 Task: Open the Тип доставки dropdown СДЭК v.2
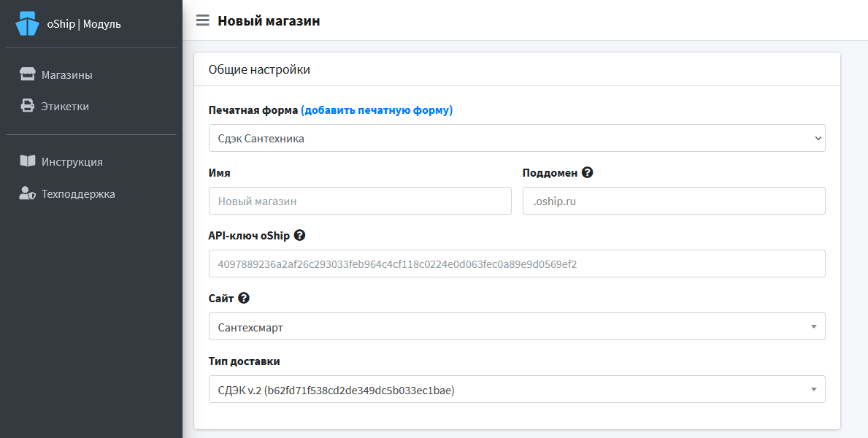tap(517, 389)
